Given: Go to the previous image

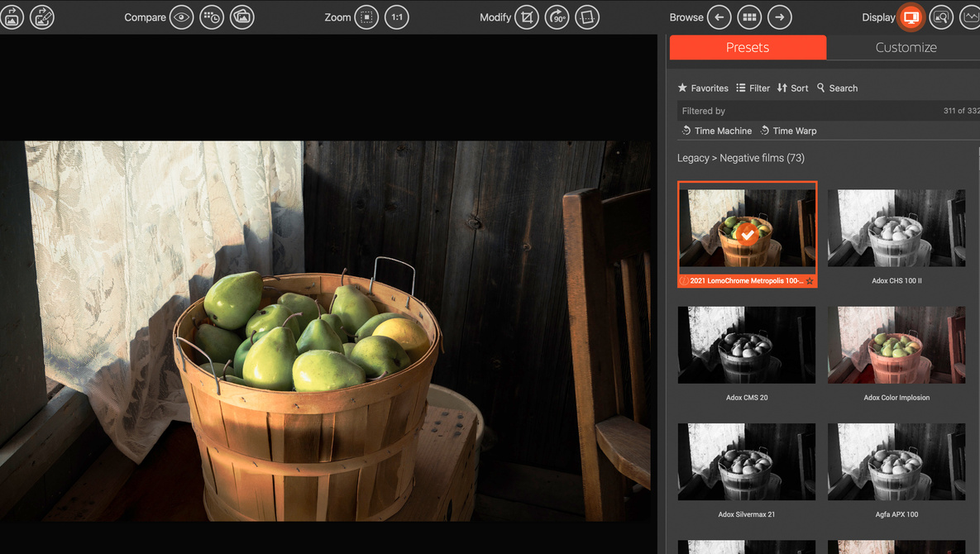Looking at the screenshot, I should pos(719,17).
